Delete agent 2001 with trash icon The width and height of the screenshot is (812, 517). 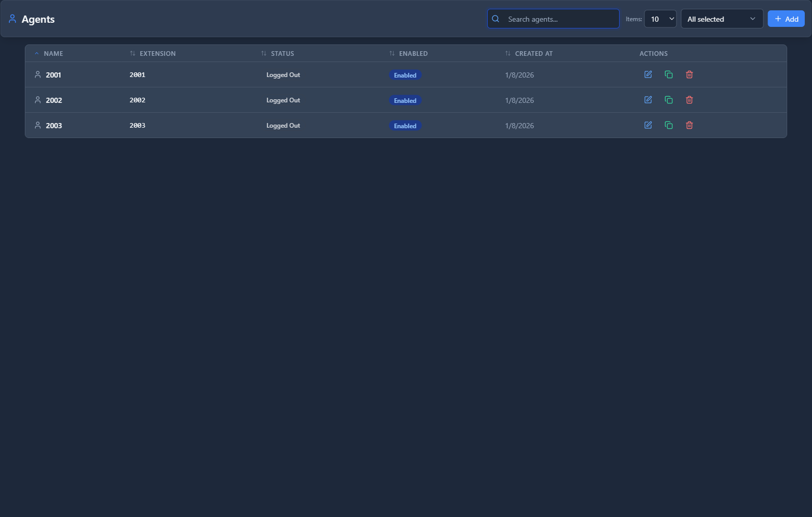tap(689, 74)
